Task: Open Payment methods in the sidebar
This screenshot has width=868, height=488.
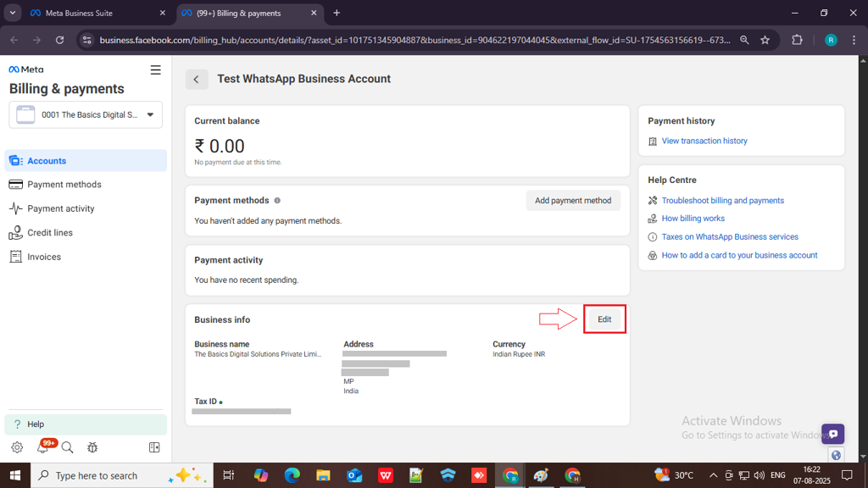Action: (86, 185)
